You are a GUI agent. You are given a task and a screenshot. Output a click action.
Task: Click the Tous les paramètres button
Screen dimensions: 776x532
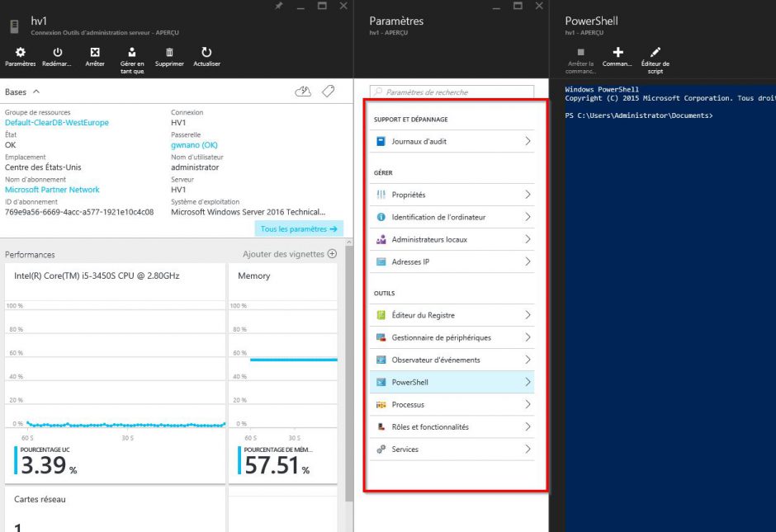point(299,229)
